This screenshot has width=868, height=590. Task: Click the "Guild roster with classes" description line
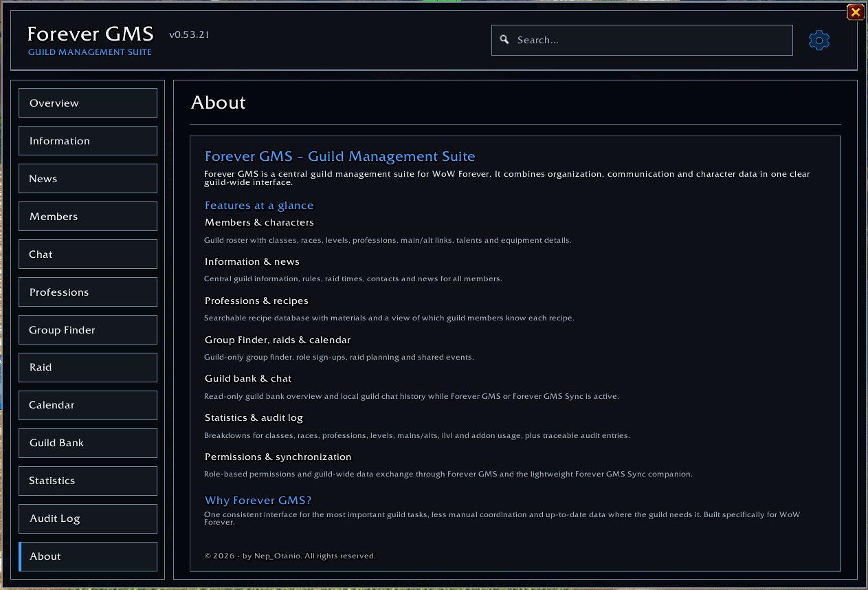(x=388, y=240)
